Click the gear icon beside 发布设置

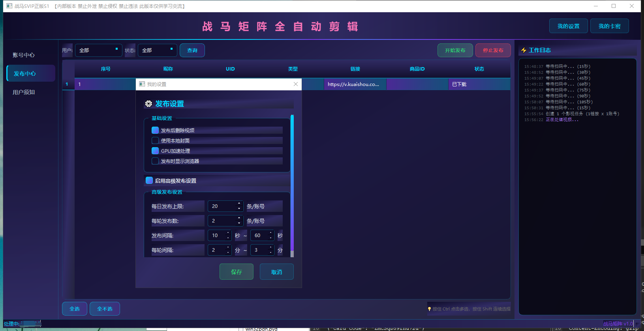click(x=148, y=104)
